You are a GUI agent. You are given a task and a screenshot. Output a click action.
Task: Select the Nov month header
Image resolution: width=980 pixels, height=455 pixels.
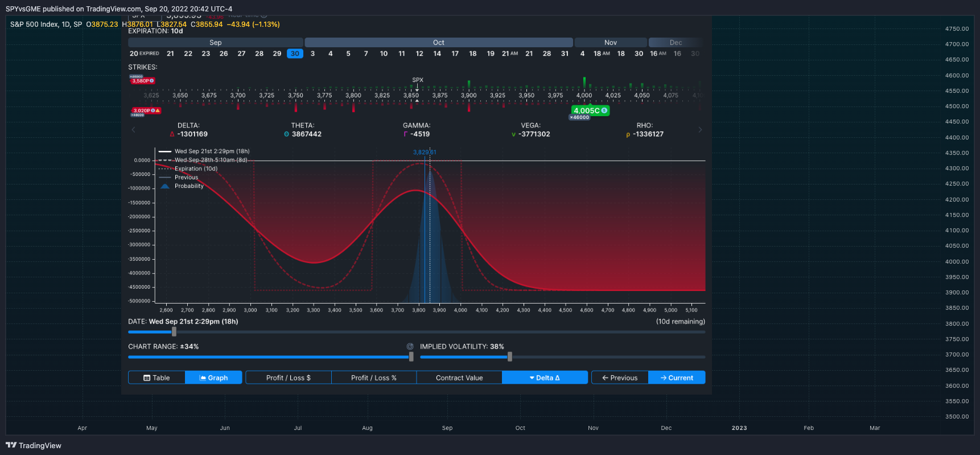611,43
